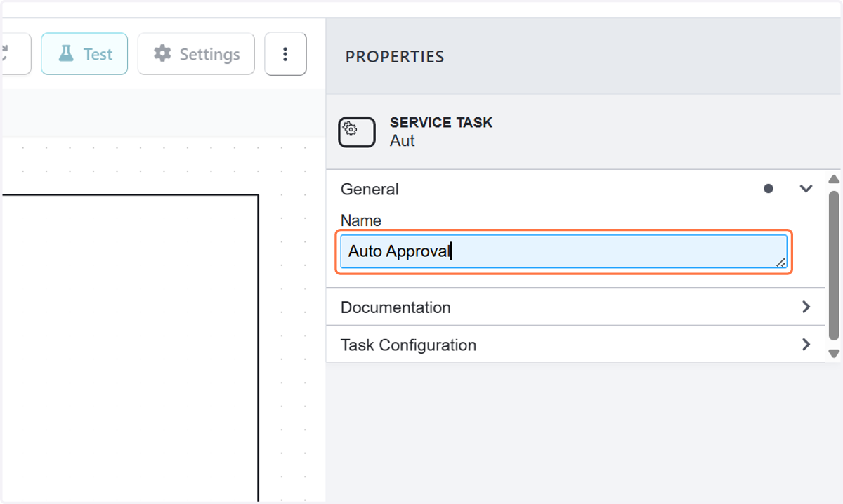Viewport: 843px width, 504px height.
Task: Collapse the General section chevron
Action: point(806,189)
